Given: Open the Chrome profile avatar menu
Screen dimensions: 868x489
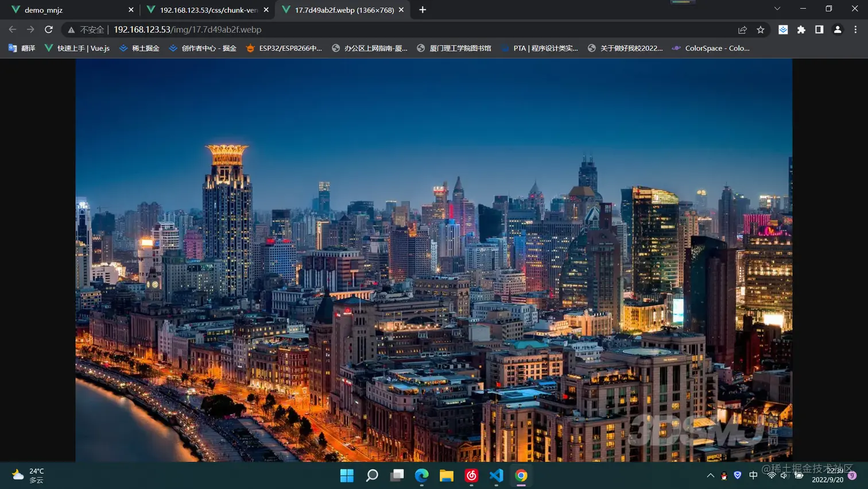Looking at the screenshot, I should [838, 29].
